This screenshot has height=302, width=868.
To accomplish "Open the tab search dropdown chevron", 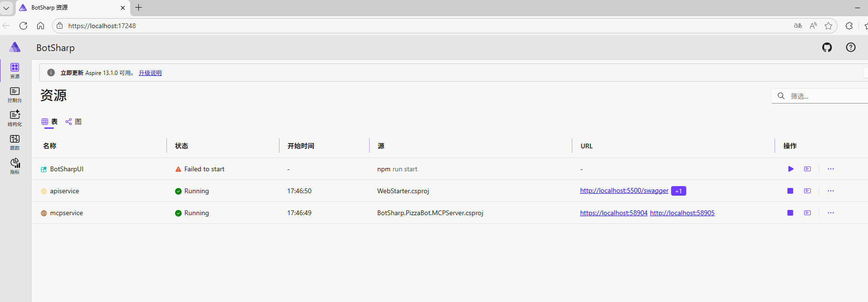I will pos(6,8).
